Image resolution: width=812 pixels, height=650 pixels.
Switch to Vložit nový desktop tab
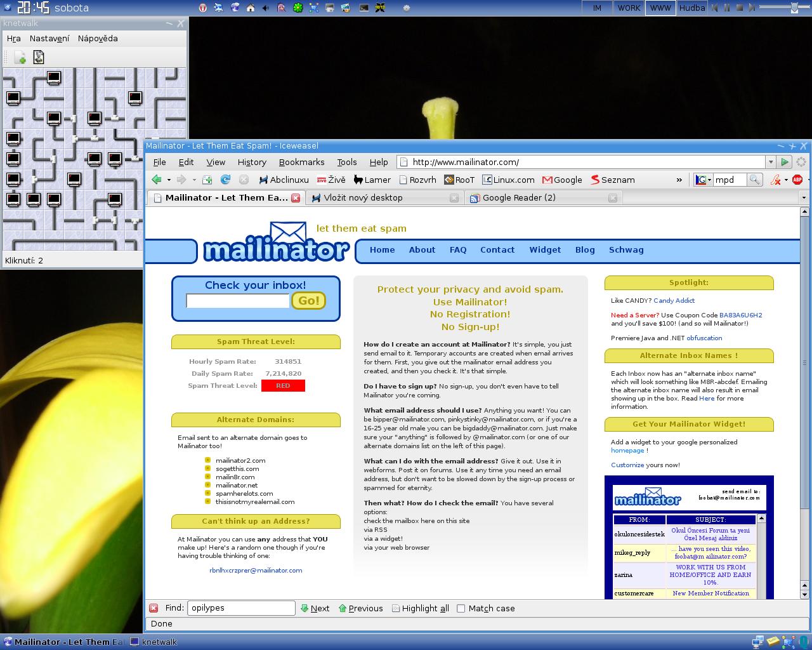(x=385, y=197)
